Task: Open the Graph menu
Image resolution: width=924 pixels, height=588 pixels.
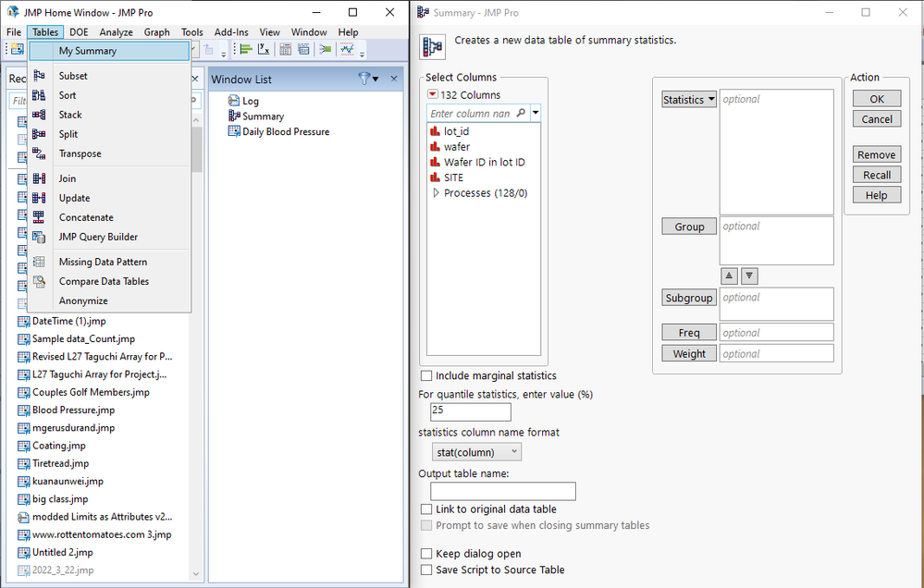Action: [156, 31]
